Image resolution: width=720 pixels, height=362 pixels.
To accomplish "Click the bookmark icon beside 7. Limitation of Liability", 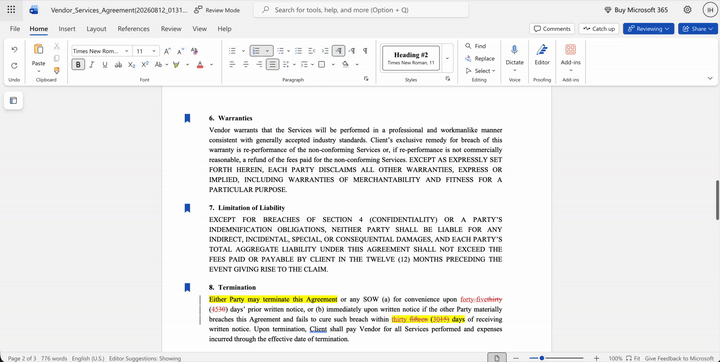I will [187, 208].
